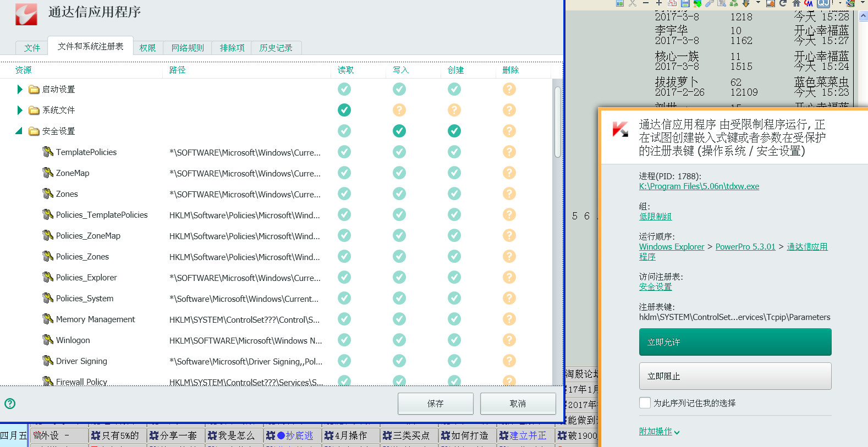Open the 网络规则 tab
The height and width of the screenshot is (447, 868).
click(188, 48)
